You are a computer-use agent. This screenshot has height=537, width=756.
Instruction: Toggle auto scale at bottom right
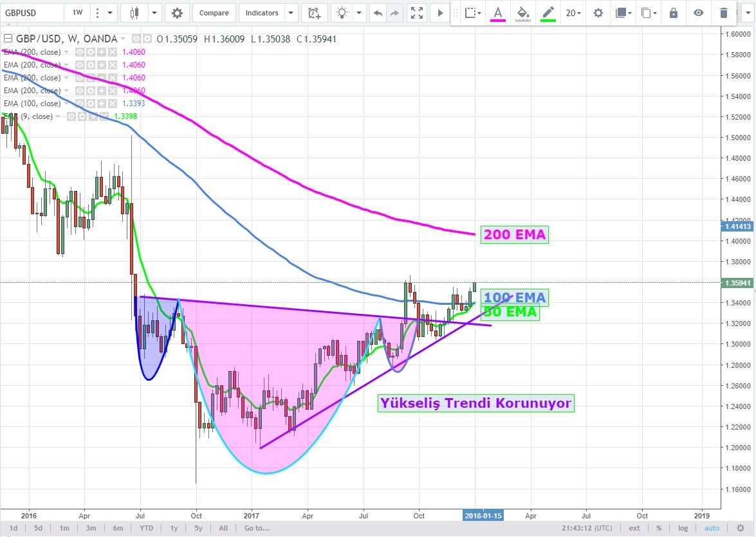[712, 528]
